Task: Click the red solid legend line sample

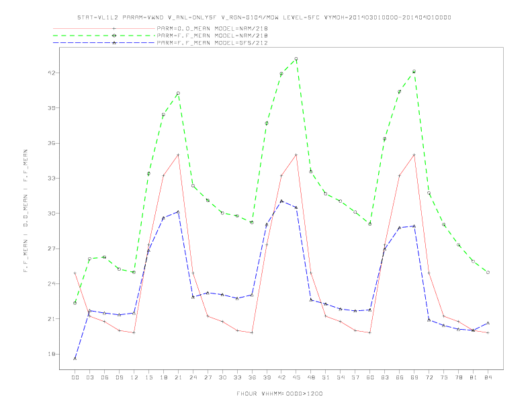Action: coord(104,28)
